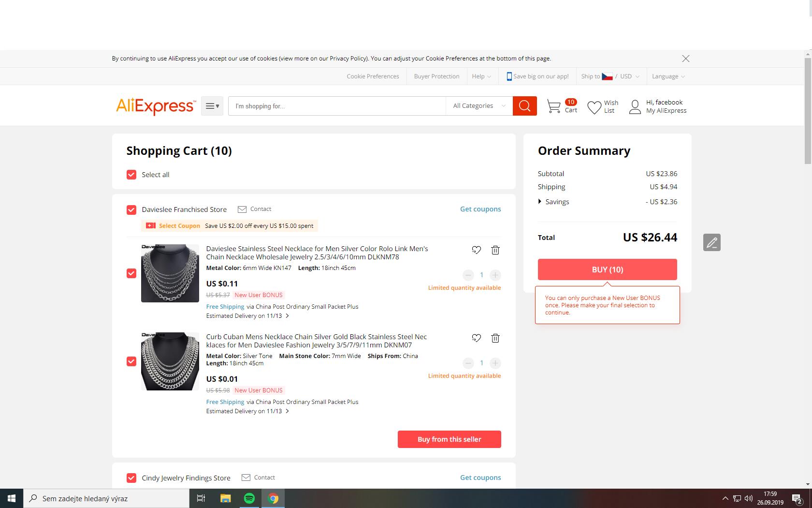Viewport: 812px width, 508px height.
Task: Open the shopping cart icon in header
Action: pos(554,106)
